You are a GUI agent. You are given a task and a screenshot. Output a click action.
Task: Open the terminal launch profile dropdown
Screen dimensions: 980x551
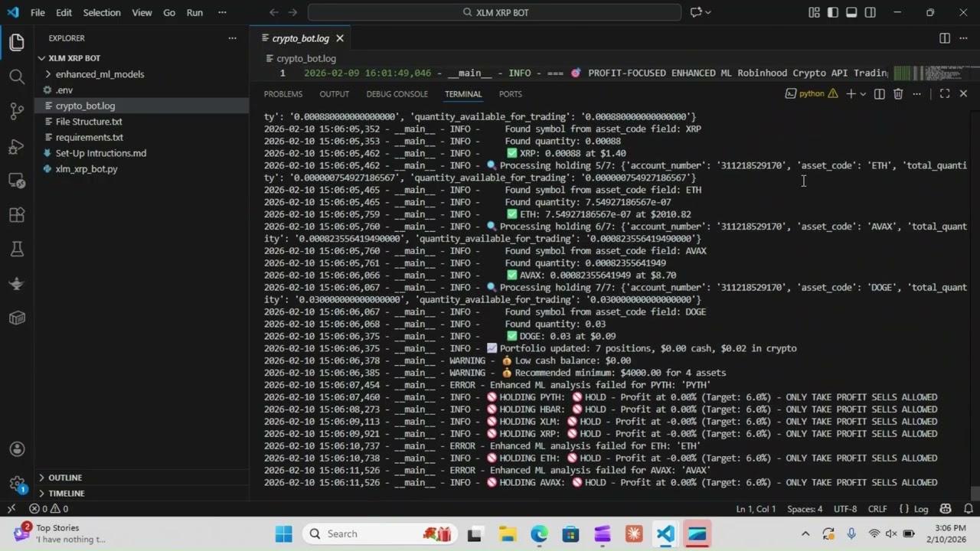pos(863,93)
